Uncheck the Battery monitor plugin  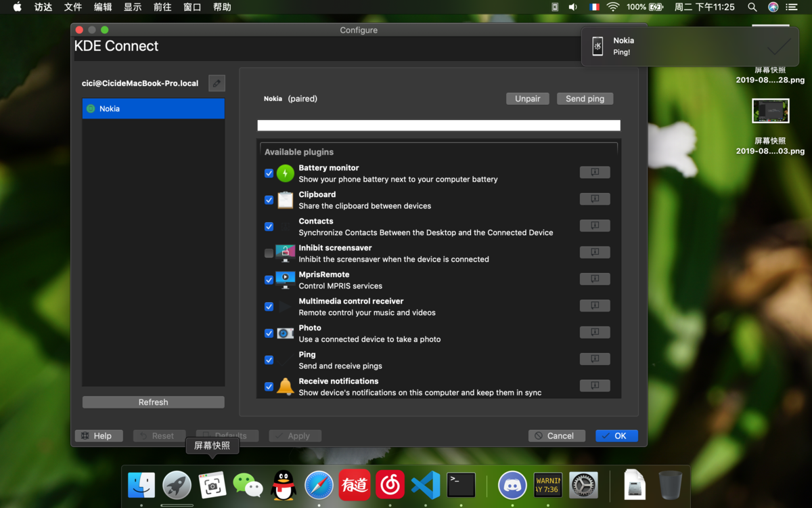(x=269, y=173)
